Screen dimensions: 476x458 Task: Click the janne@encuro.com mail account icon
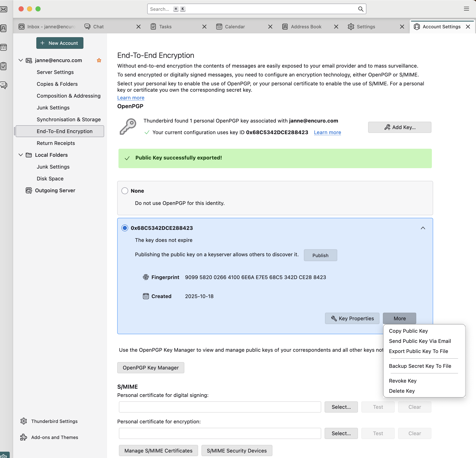(x=29, y=60)
